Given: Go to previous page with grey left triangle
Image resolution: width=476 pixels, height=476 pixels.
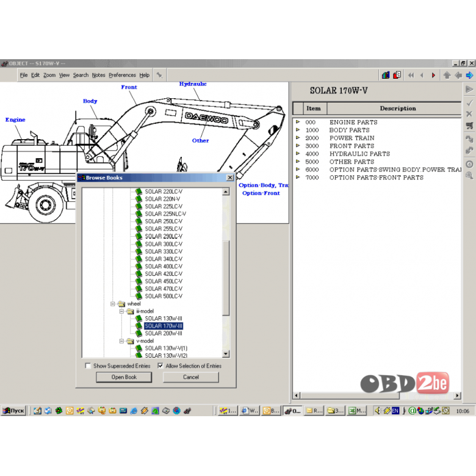Looking at the screenshot, I should tap(422, 75).
